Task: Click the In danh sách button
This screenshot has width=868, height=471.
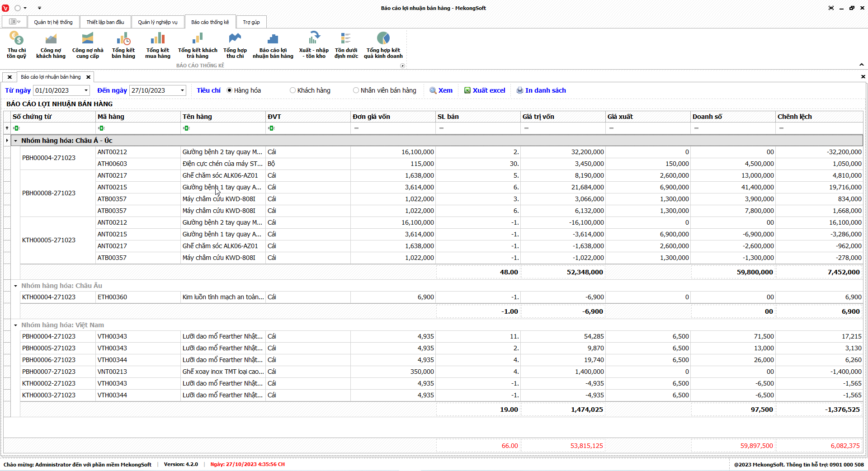Action: 541,90
